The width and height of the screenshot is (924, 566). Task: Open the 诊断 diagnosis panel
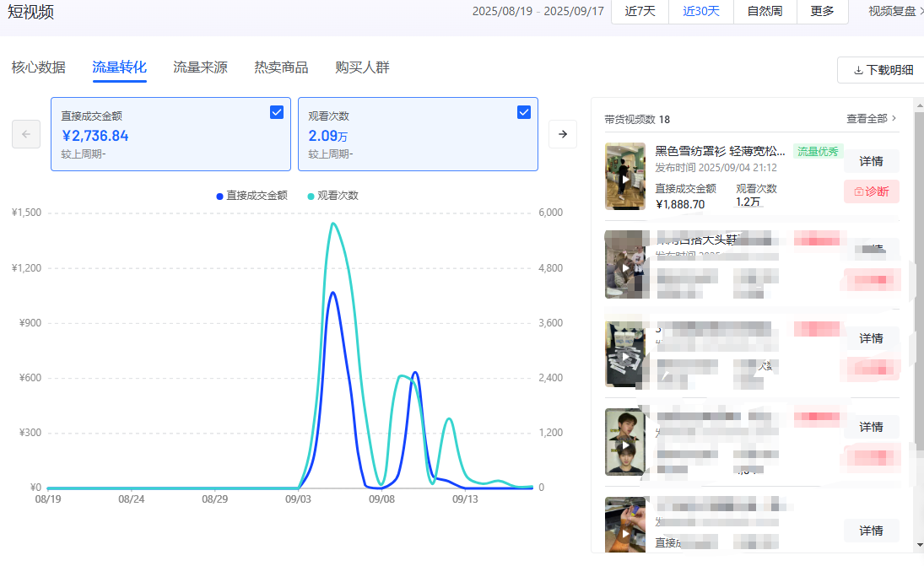click(871, 191)
